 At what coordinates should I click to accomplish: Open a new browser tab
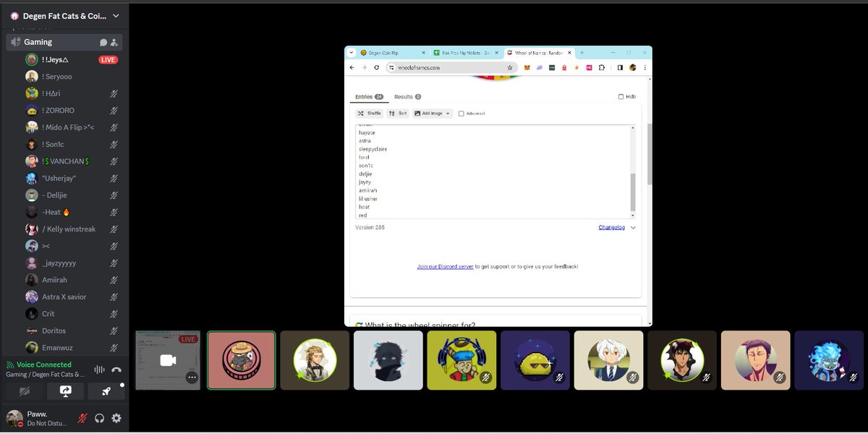click(x=582, y=53)
